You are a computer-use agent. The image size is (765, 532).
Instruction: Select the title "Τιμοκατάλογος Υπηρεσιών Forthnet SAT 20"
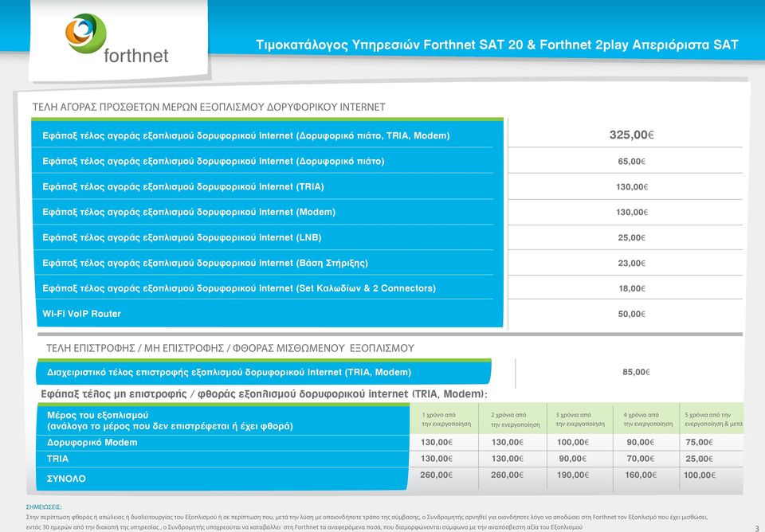coord(390,45)
